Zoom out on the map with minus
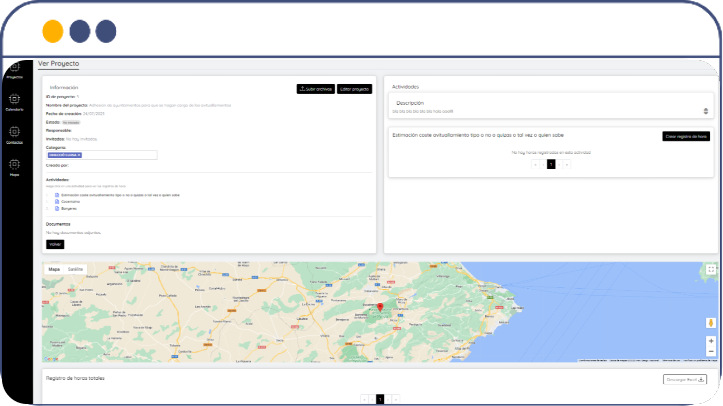The image size is (723, 406). (711, 352)
